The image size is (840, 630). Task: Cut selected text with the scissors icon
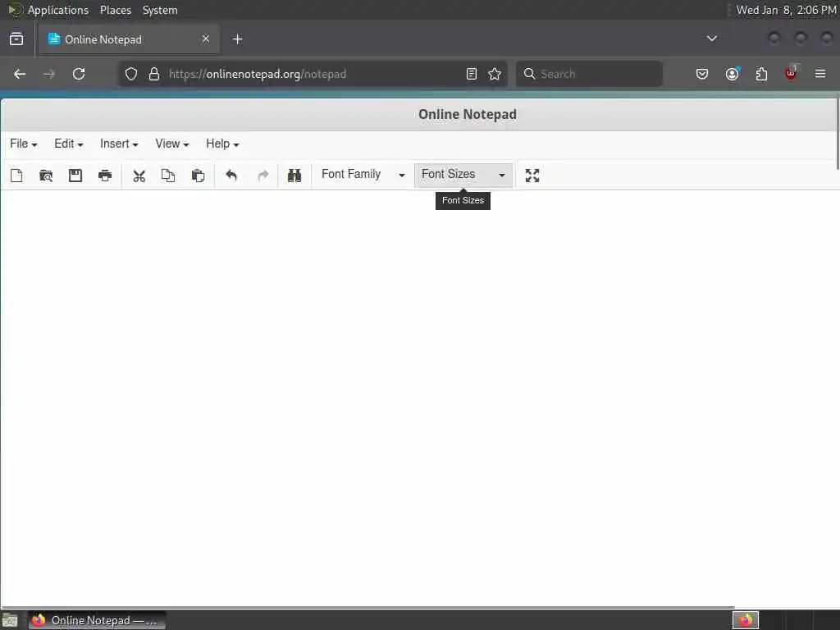tap(139, 176)
